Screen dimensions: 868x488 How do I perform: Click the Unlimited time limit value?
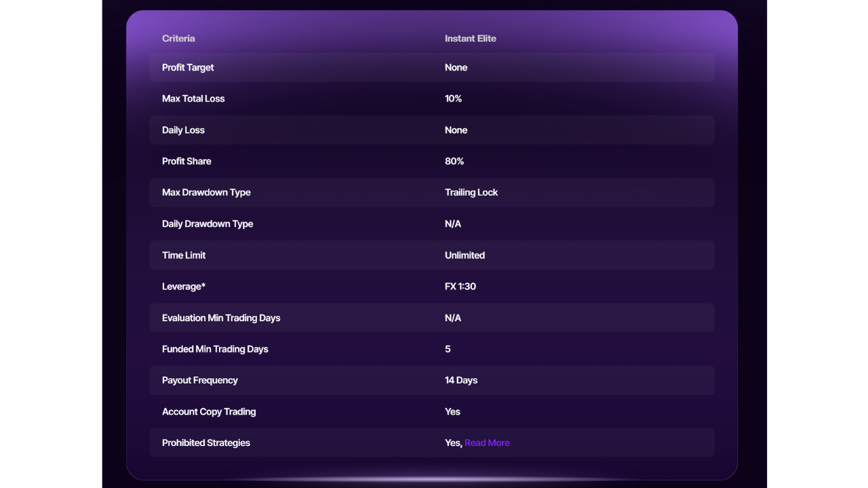(x=465, y=256)
